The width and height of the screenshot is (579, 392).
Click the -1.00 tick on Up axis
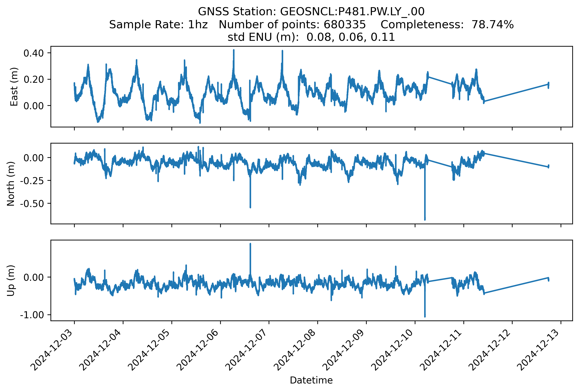click(32, 315)
